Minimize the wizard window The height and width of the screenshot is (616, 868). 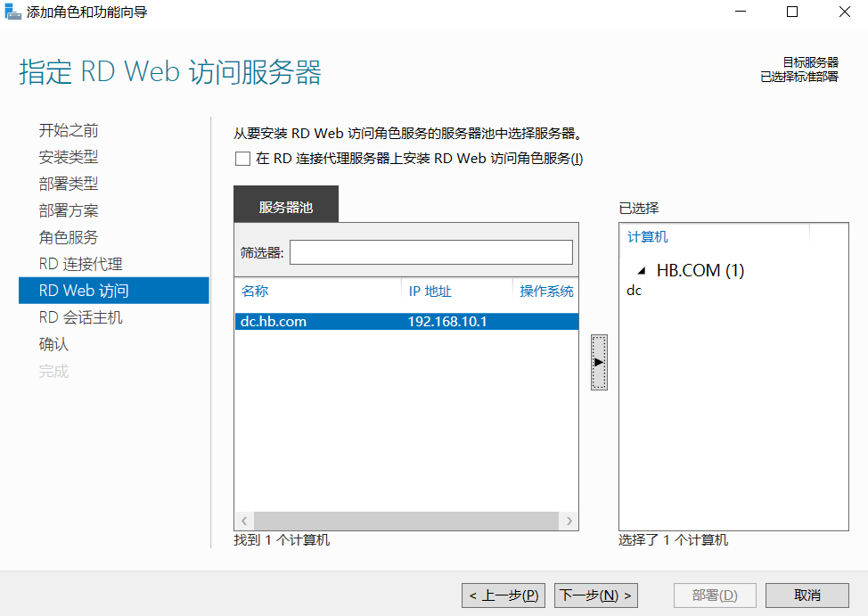(741, 12)
